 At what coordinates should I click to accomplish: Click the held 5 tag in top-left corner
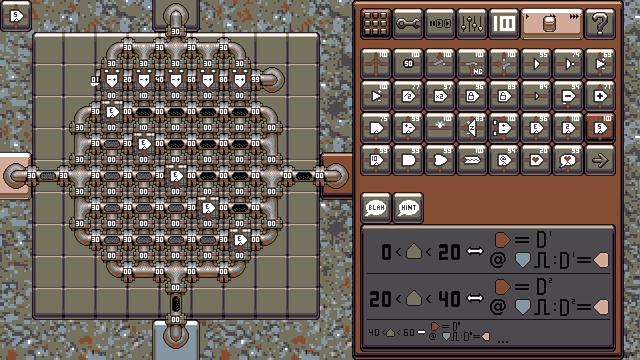(16, 16)
